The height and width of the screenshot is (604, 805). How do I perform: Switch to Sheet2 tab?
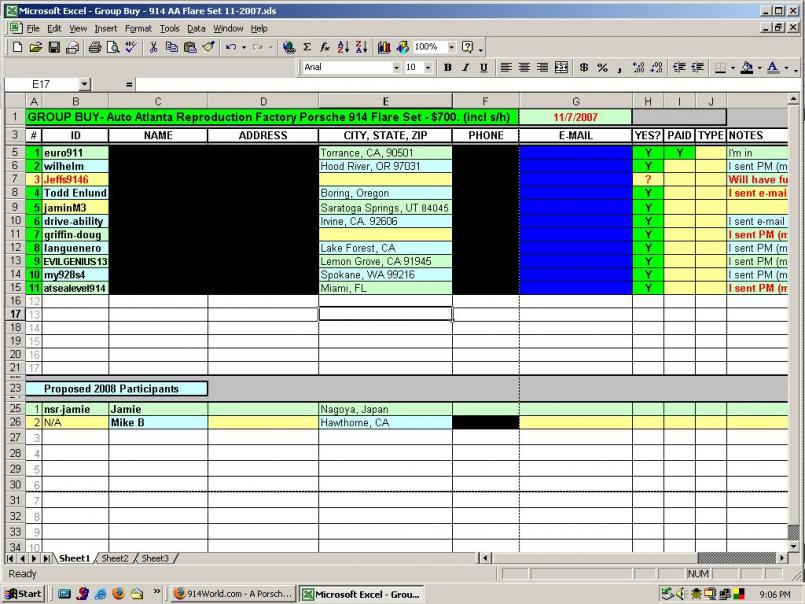tap(113, 559)
